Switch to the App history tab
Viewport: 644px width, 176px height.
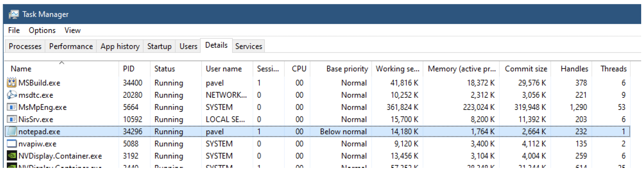(x=120, y=46)
